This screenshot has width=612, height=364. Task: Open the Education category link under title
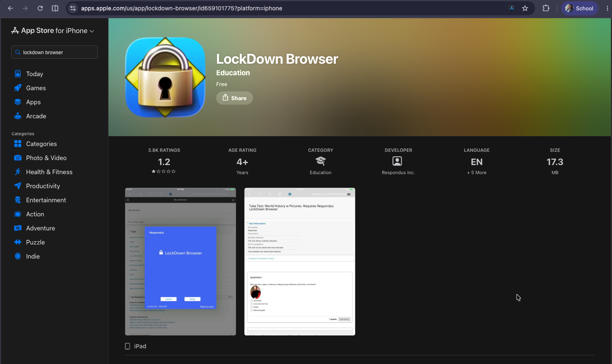coord(233,73)
